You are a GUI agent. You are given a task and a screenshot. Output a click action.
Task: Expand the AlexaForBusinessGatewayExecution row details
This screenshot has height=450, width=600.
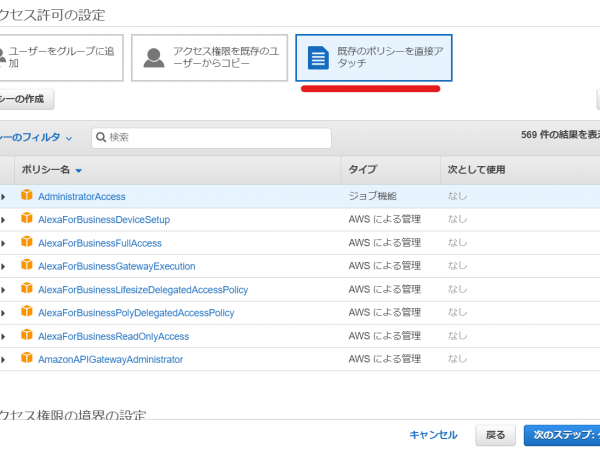point(3,267)
